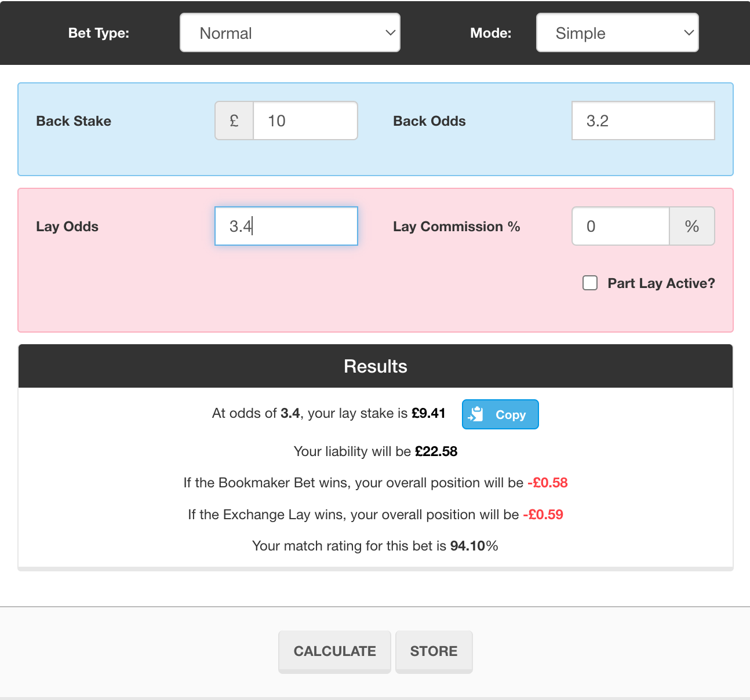The image size is (750, 700).
Task: Click the STORE button
Action: pyautogui.click(x=434, y=651)
